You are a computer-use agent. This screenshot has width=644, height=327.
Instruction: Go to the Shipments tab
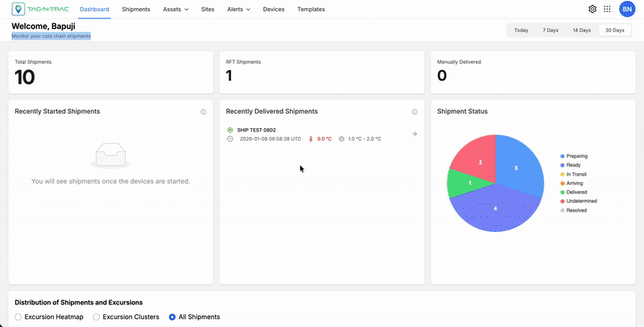[136, 9]
